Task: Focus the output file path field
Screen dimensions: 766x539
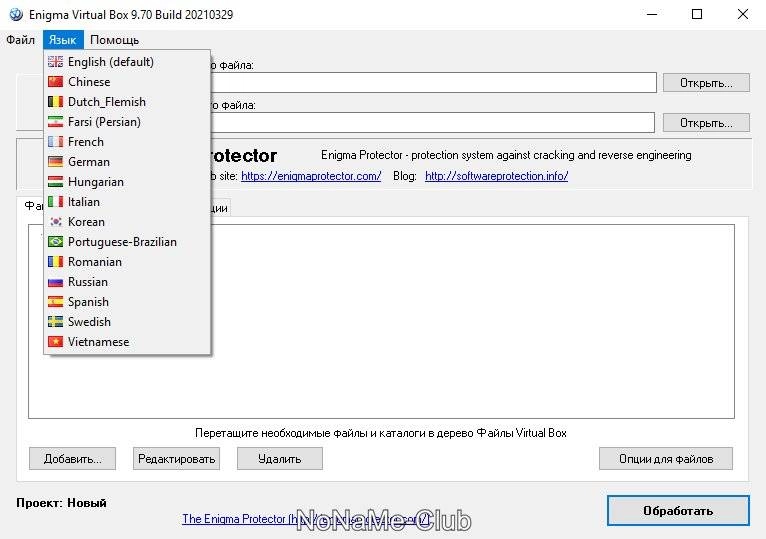Action: tap(432, 122)
